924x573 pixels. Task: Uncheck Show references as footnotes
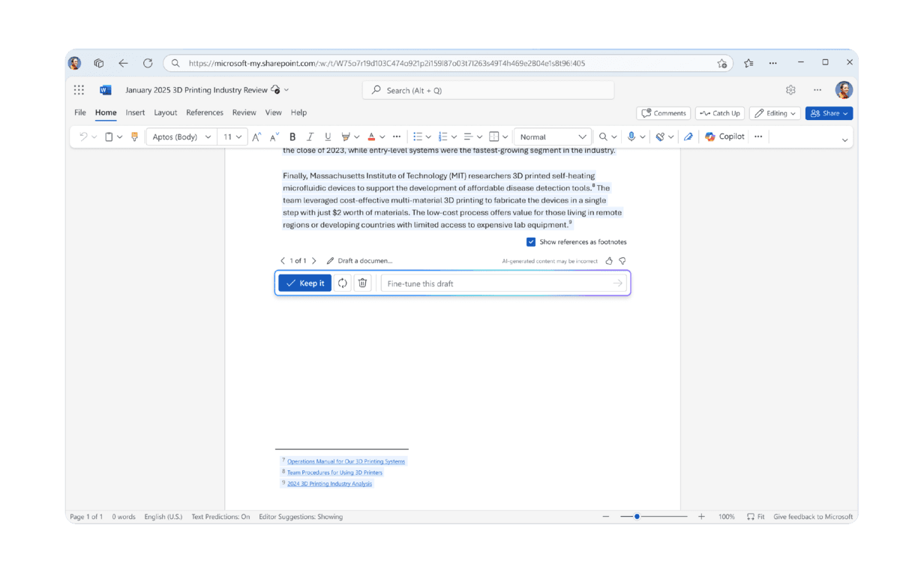[x=531, y=241]
